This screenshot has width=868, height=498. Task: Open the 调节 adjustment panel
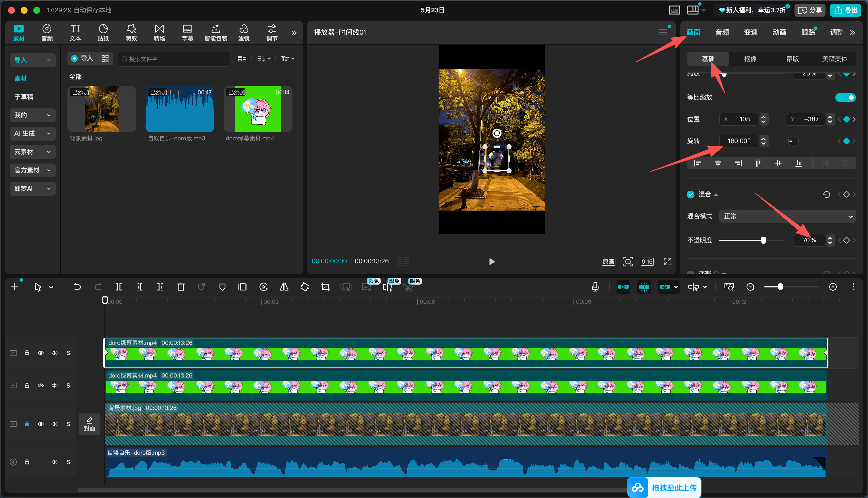coord(272,33)
